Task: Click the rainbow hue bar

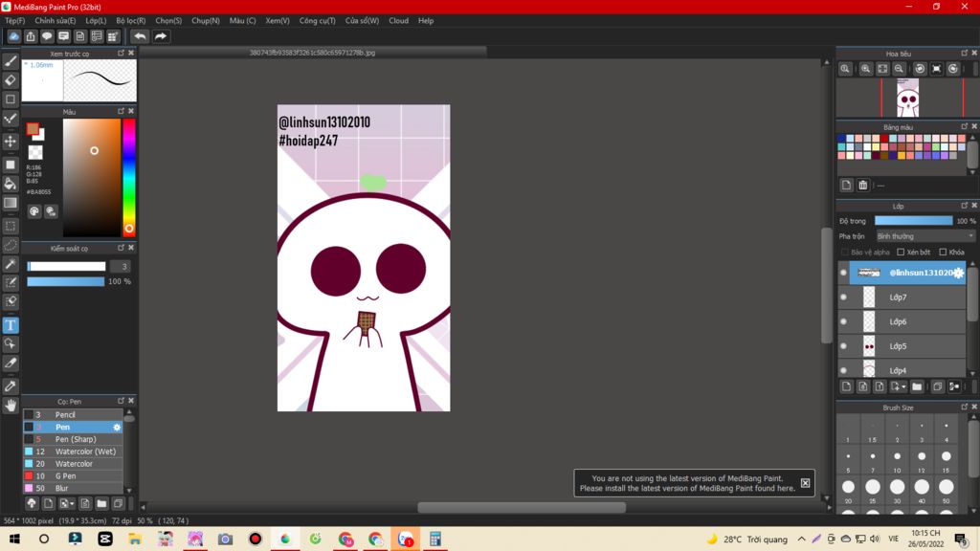Action: click(x=129, y=177)
